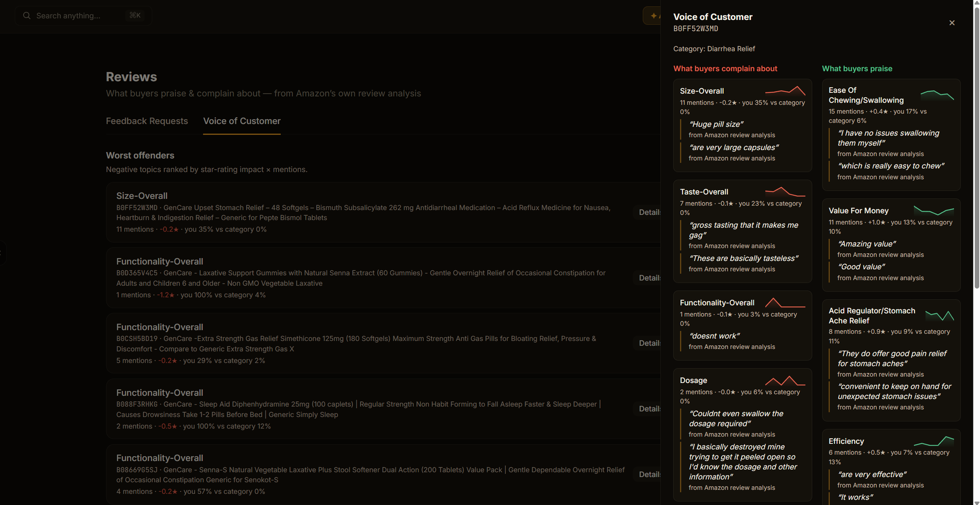Click the quote "are very large capsules"
This screenshot has width=980, height=505.
coord(733,147)
